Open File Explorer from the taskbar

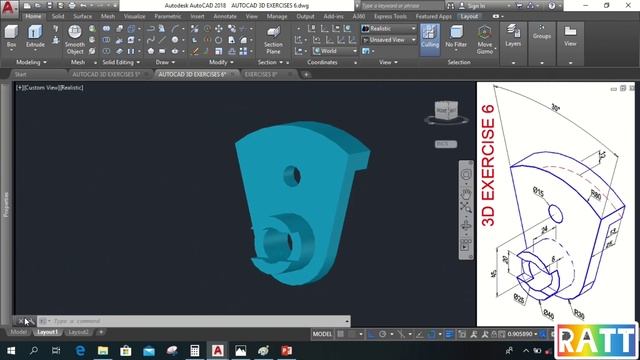pos(103,350)
